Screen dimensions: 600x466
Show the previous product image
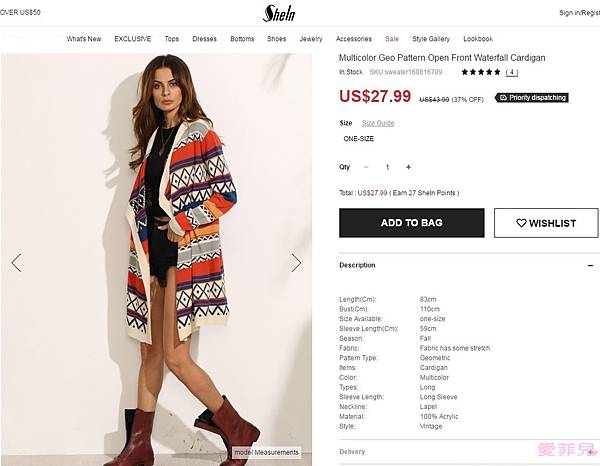(16, 263)
